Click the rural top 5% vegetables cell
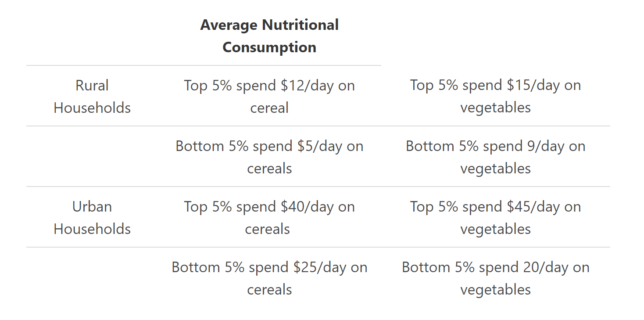The height and width of the screenshot is (320, 644). [495, 97]
